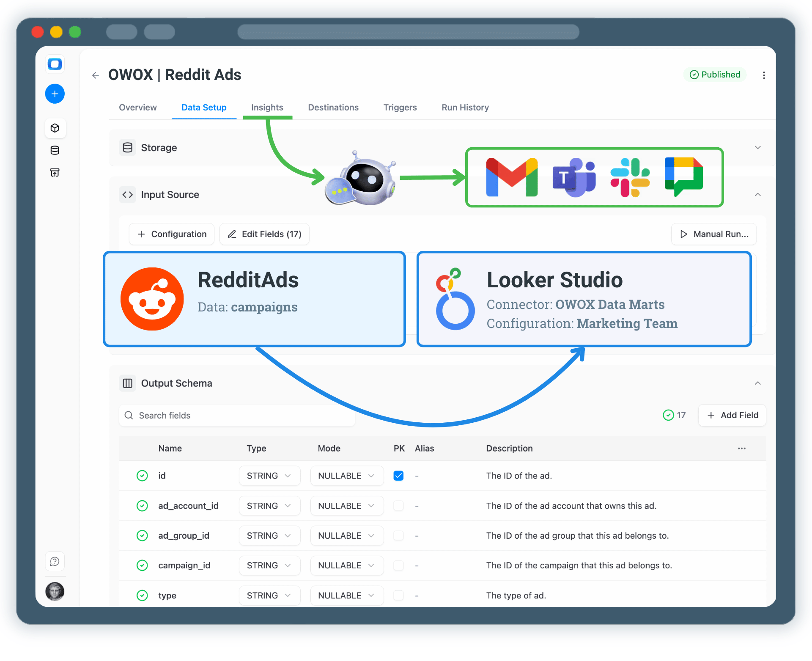The width and height of the screenshot is (812, 661).
Task: Click the blue plus button in sidebar
Action: point(55,94)
